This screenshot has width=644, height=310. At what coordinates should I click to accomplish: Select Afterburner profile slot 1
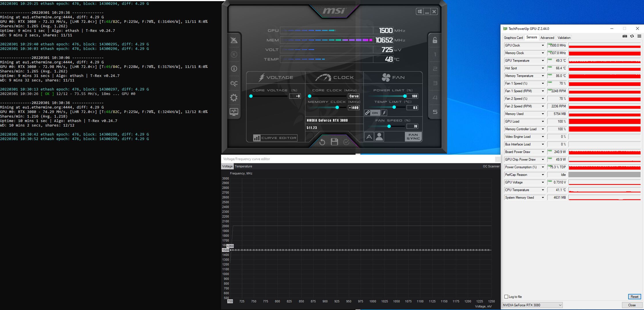435,54
